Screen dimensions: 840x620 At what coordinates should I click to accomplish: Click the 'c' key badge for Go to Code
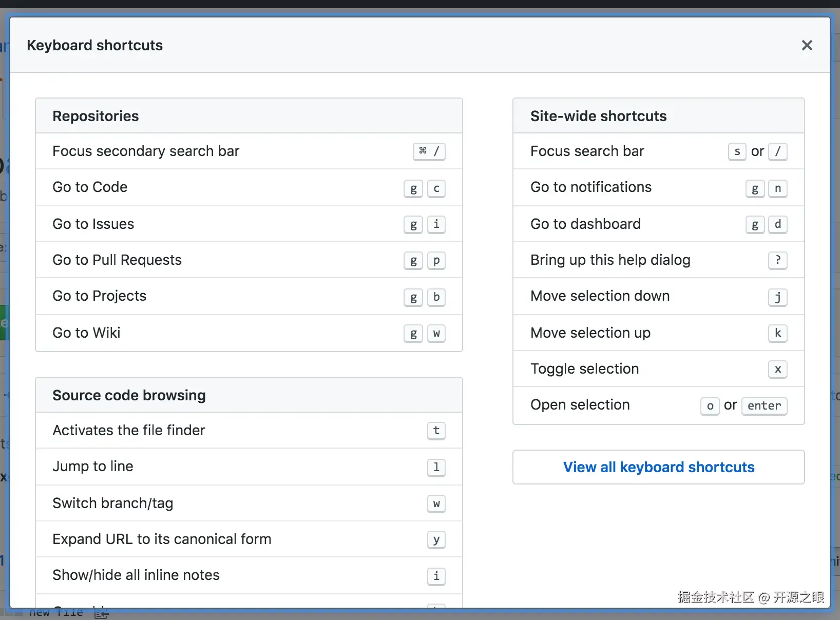point(436,188)
